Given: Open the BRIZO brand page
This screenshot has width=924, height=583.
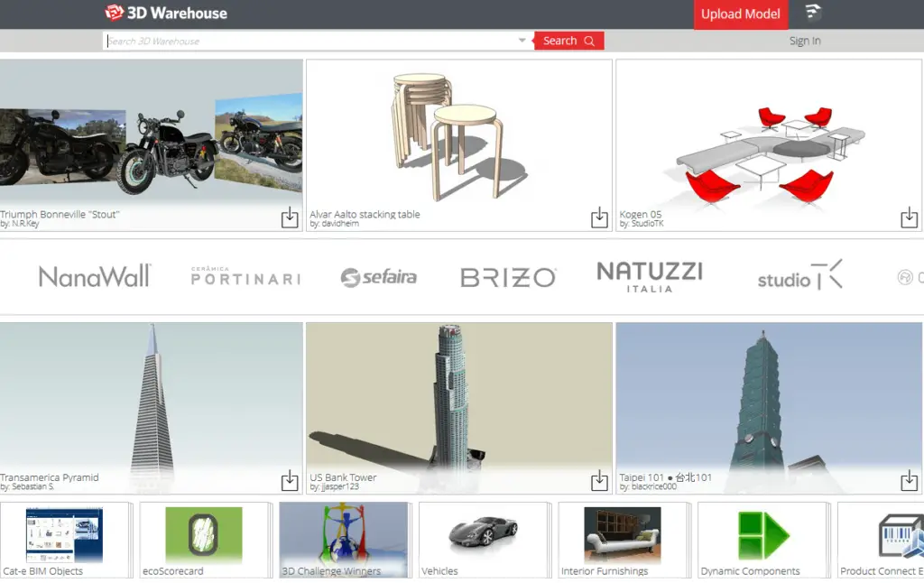Looking at the screenshot, I should (x=506, y=277).
